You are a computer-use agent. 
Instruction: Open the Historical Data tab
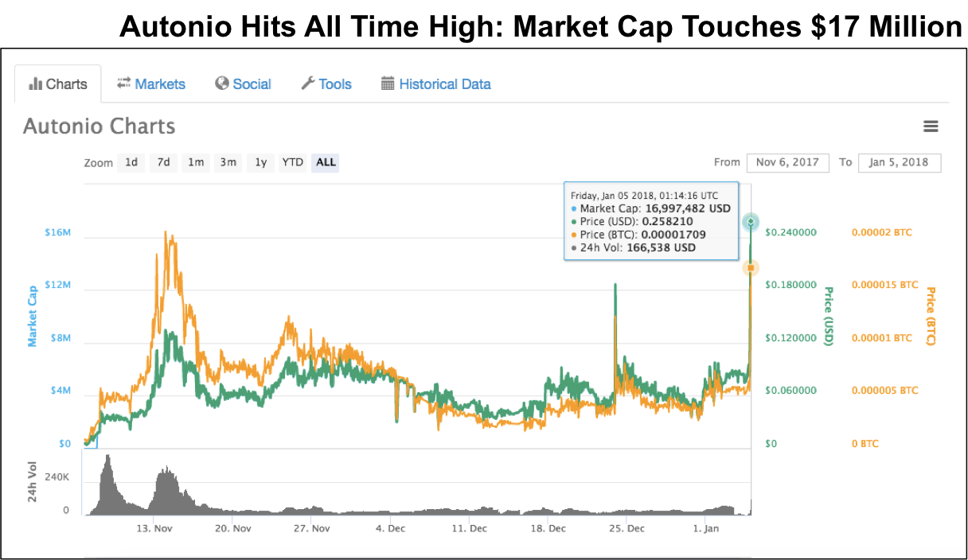(435, 84)
